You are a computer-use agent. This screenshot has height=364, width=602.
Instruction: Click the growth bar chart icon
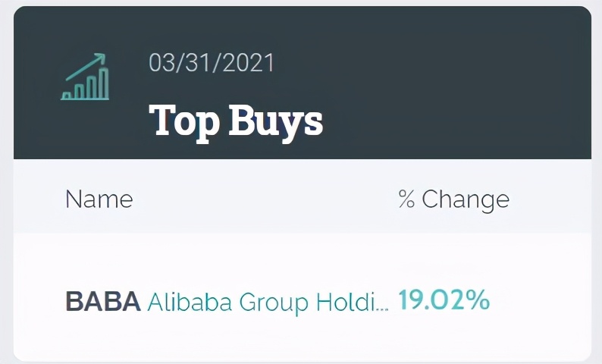(x=85, y=77)
